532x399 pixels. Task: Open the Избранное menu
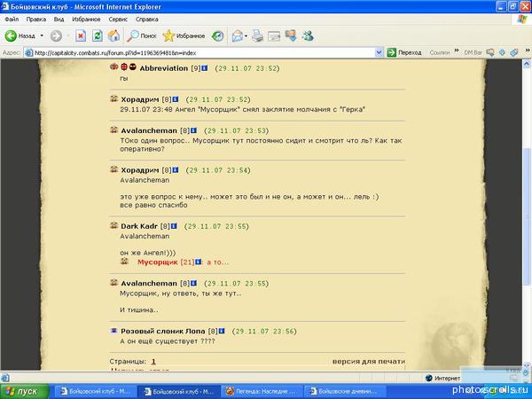click(x=86, y=20)
